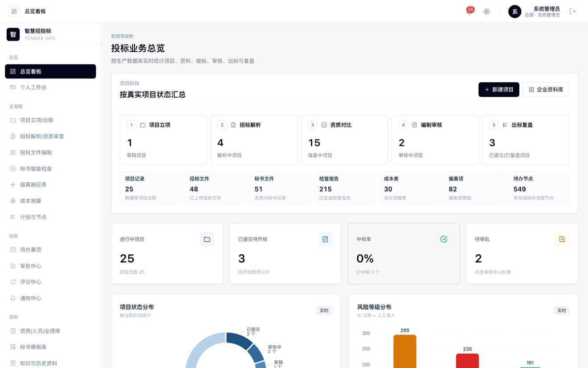588x368 pixels.
Task: Click the 企业资料库 button
Action: pyautogui.click(x=546, y=90)
